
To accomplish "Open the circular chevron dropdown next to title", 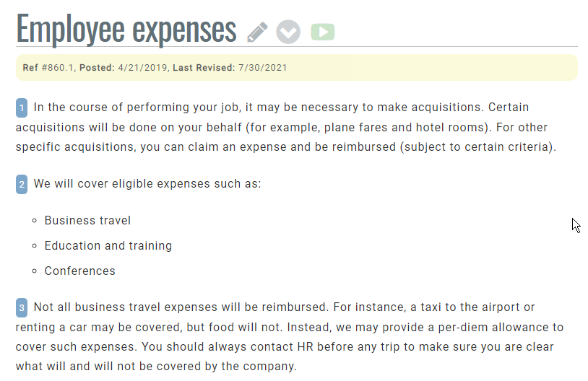I will pyautogui.click(x=288, y=32).
